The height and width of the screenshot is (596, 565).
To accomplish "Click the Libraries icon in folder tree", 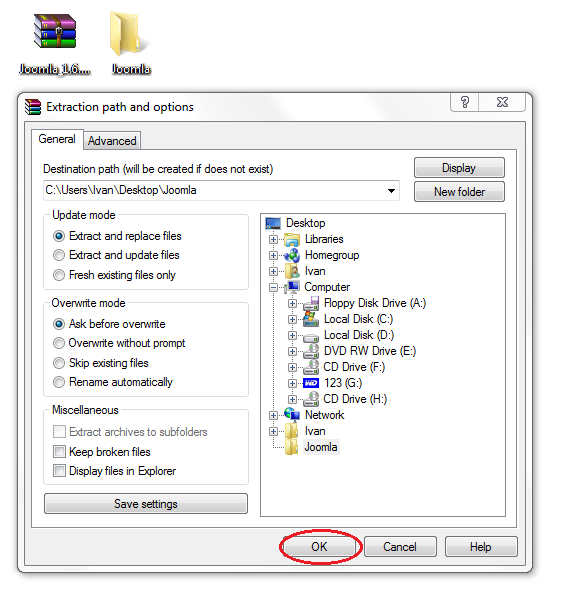I will (x=292, y=239).
